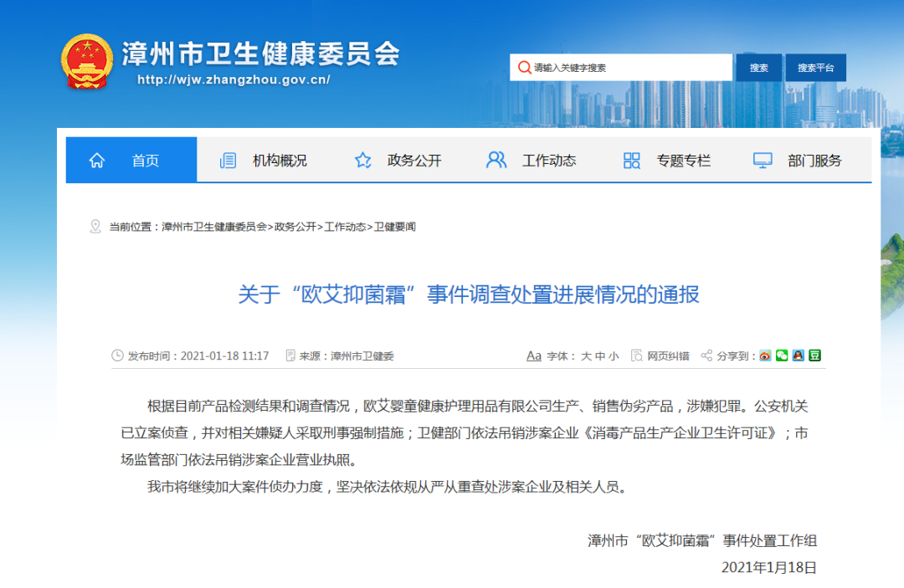Open the 部门服务 menu

814,160
